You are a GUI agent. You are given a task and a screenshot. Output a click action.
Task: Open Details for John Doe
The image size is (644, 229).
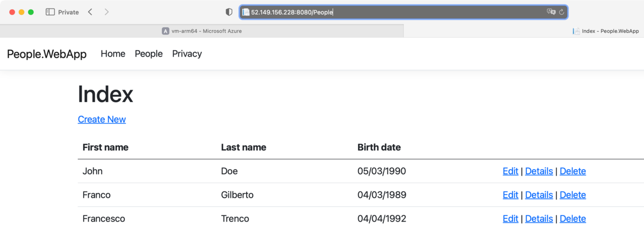(539, 171)
